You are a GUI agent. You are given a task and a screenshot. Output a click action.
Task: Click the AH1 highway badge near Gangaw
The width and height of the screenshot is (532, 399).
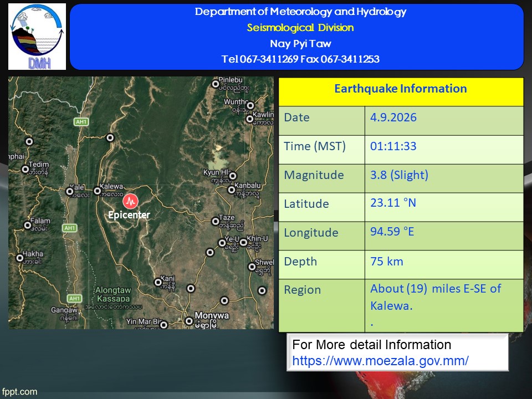tap(74, 298)
